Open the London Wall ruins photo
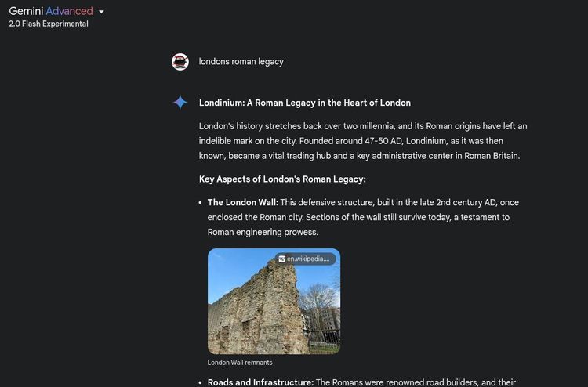The height and width of the screenshot is (387, 588). click(274, 301)
